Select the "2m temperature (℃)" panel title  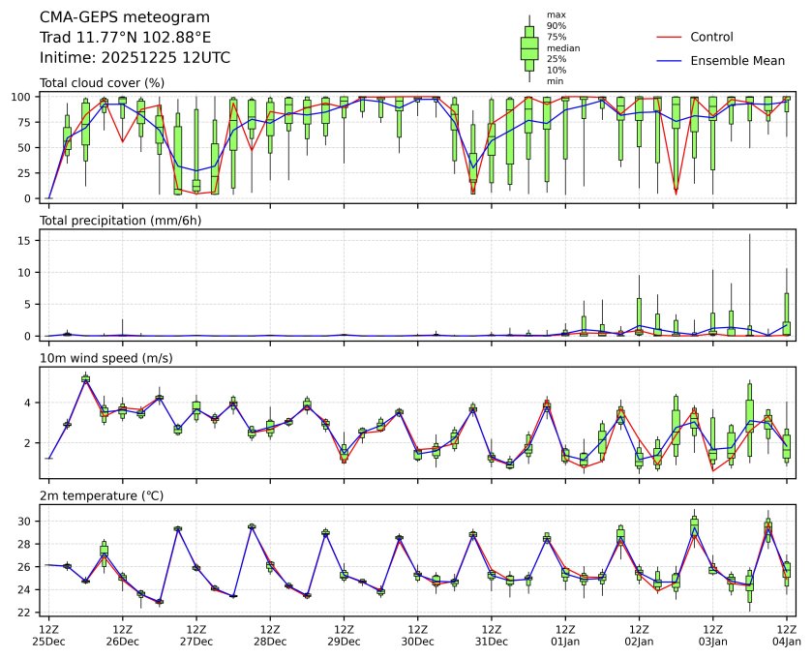[102, 495]
